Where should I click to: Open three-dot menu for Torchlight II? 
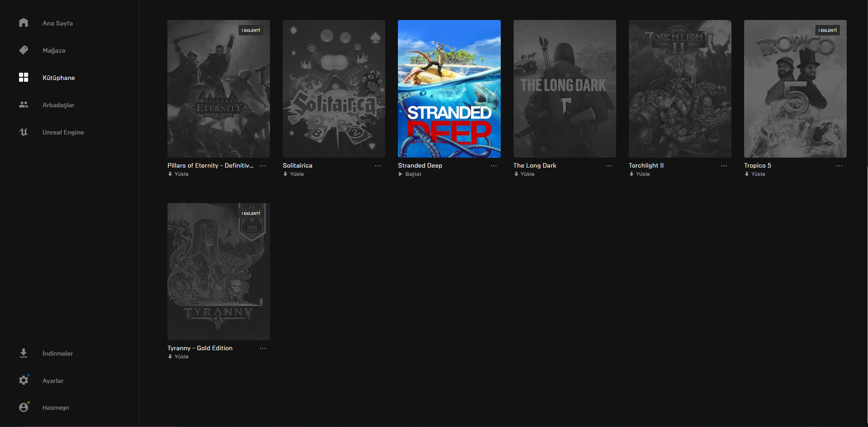724,166
